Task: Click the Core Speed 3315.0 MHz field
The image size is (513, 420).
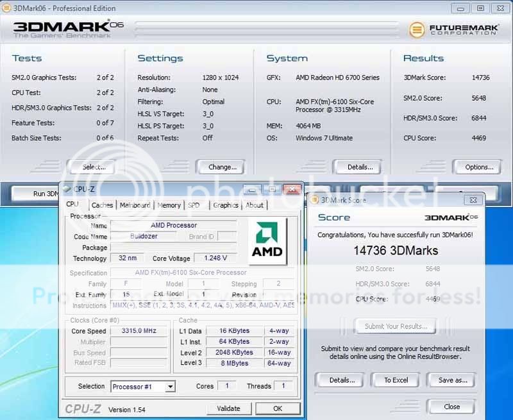Action: tap(139, 331)
